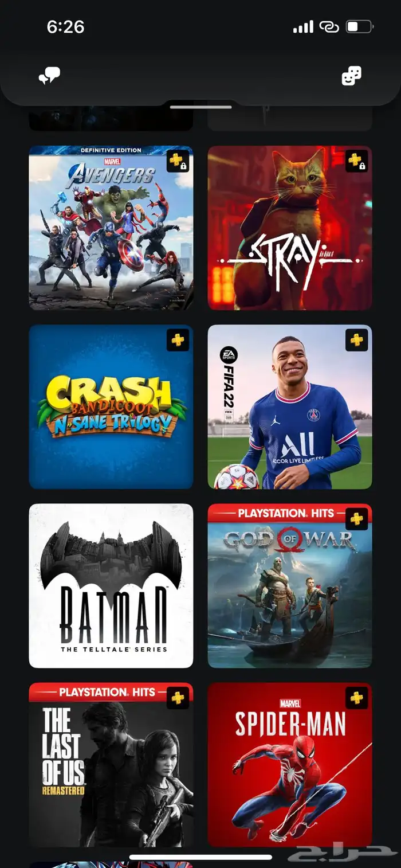401x868 pixels.
Task: Tap the PS Plus badge on FIFA 22
Action: point(357,340)
